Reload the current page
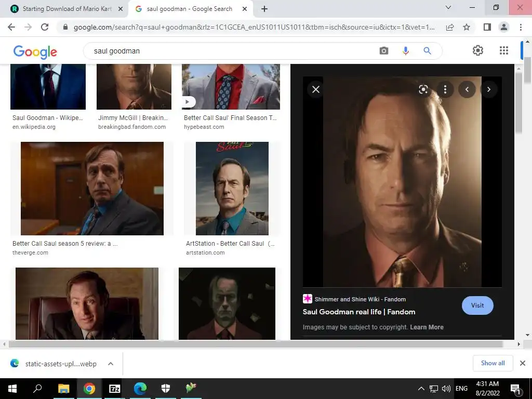Image resolution: width=532 pixels, height=399 pixels. click(x=45, y=27)
